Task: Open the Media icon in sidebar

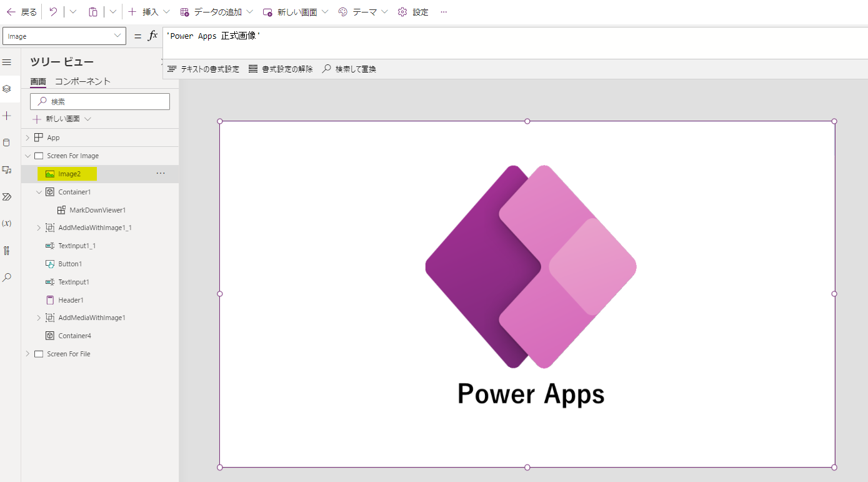Action: pyautogui.click(x=7, y=169)
